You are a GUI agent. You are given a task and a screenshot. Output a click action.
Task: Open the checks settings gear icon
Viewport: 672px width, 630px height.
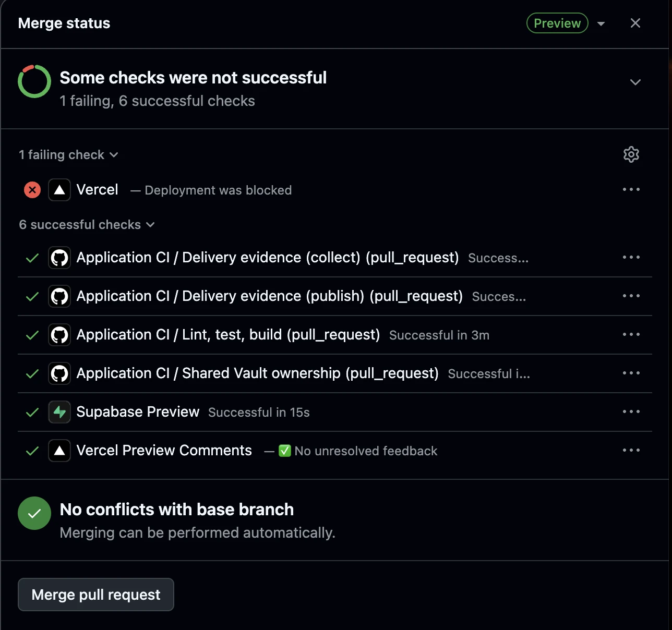[631, 154]
